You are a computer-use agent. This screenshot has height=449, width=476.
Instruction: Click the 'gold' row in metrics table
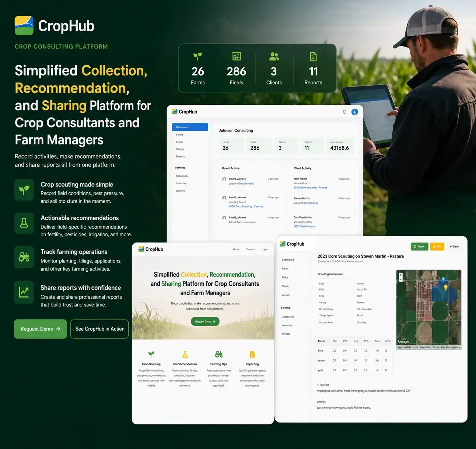click(354, 370)
